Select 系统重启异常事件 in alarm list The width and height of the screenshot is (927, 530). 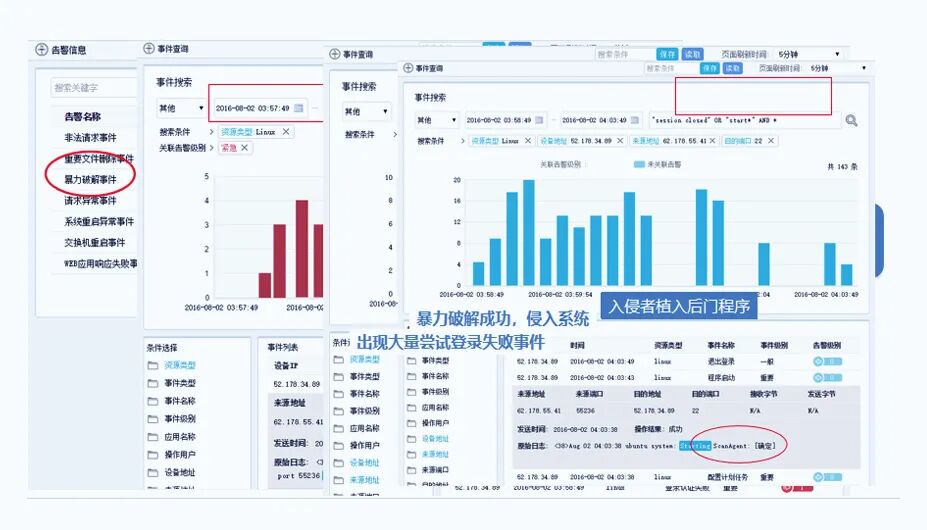pos(99,222)
